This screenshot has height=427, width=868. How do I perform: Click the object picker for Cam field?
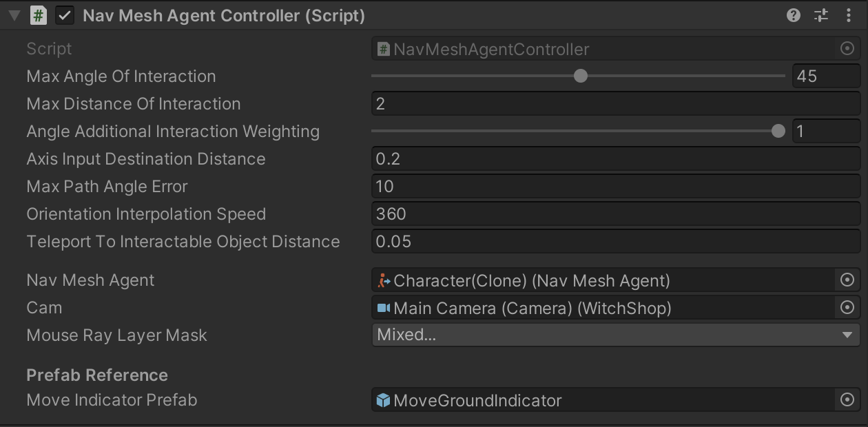(x=847, y=308)
